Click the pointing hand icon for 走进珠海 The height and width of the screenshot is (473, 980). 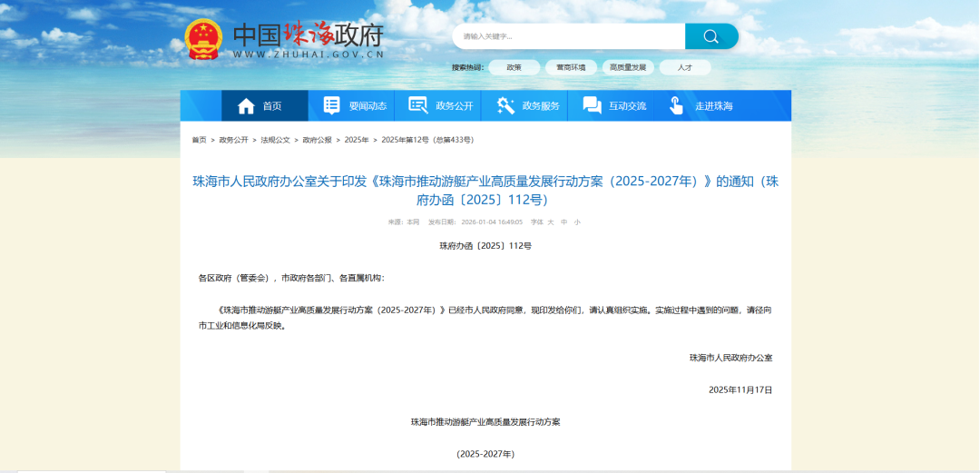tap(676, 105)
